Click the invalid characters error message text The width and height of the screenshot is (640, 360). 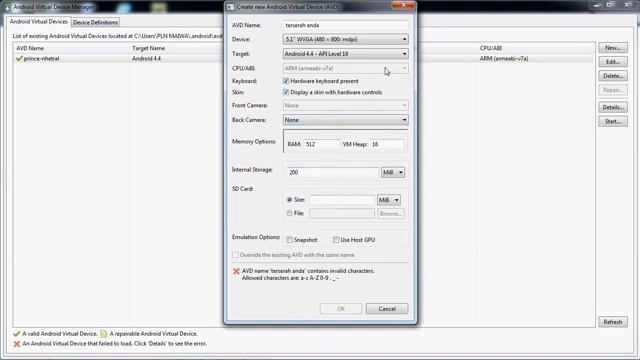(308, 274)
